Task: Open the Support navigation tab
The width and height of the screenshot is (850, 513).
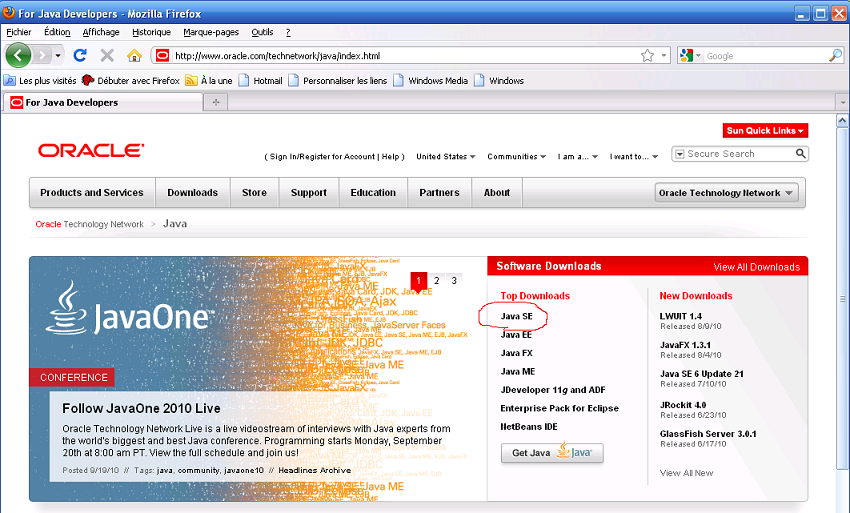Action: [308, 193]
